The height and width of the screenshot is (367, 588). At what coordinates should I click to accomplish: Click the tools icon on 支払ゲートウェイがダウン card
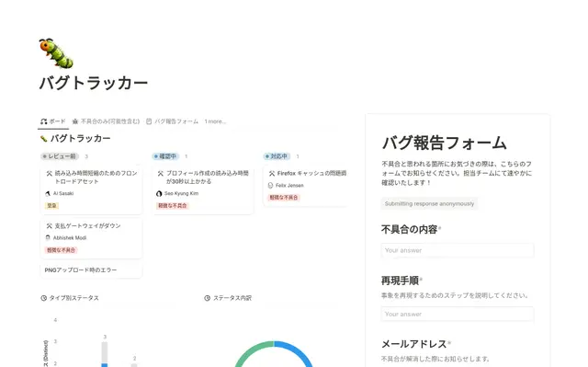pos(49,226)
